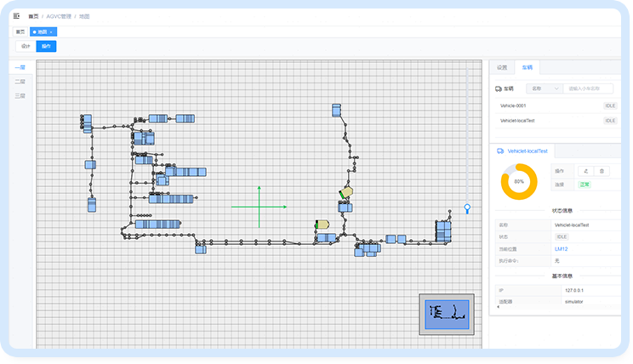Open the 三层 floor tab
Viewport: 633px width, 364px height.
(20, 96)
